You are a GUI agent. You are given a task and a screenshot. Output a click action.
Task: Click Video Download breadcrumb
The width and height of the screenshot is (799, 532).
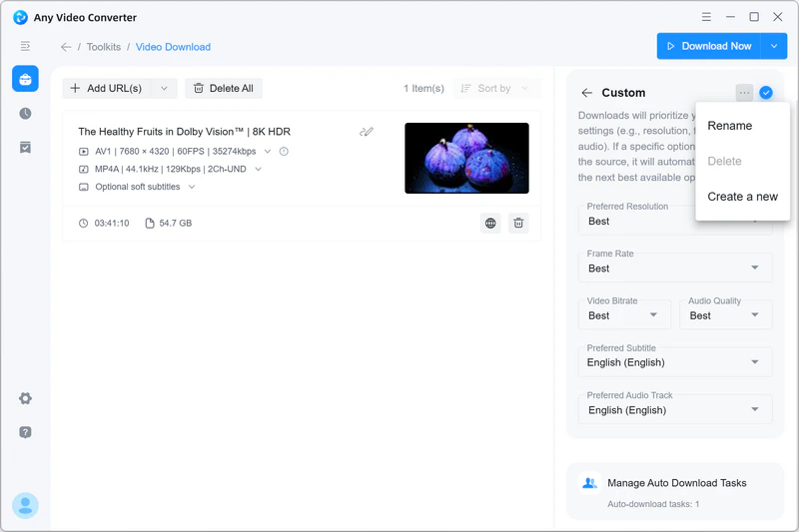point(173,47)
